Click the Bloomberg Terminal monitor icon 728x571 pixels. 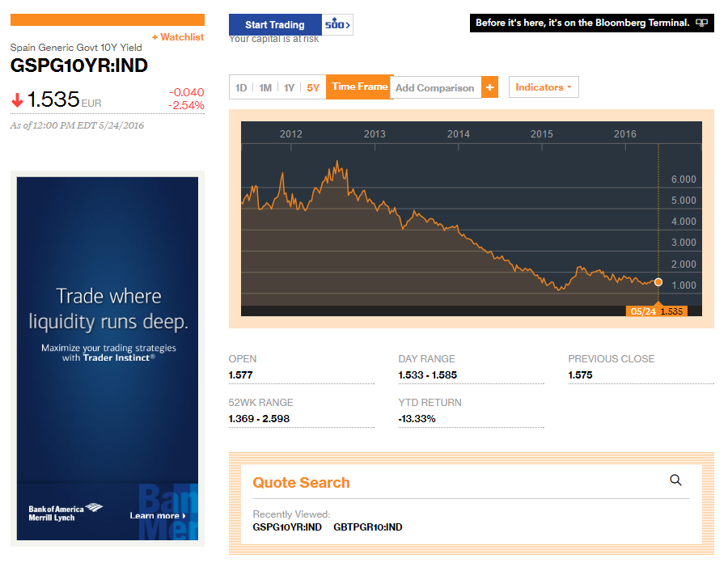point(701,23)
